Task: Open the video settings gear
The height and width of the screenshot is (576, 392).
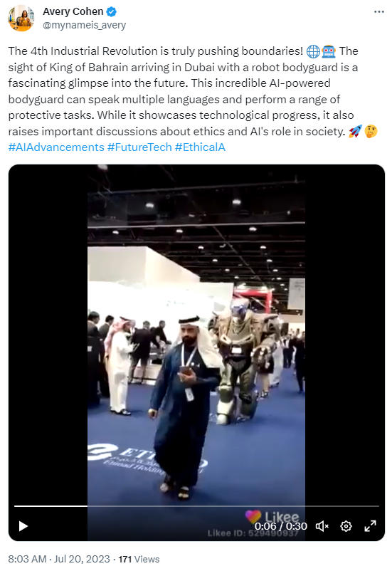Action: click(x=346, y=526)
